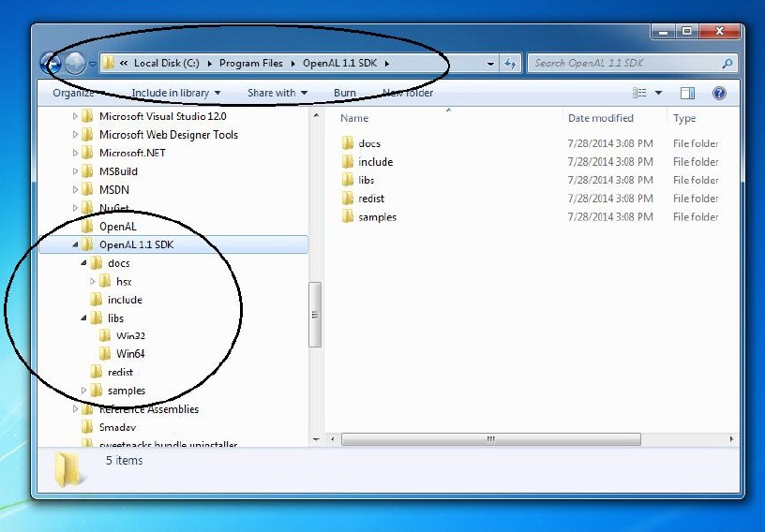Collapse the OpenAL 1.1 SDK tree node
This screenshot has height=532, width=765.
pyautogui.click(x=75, y=244)
